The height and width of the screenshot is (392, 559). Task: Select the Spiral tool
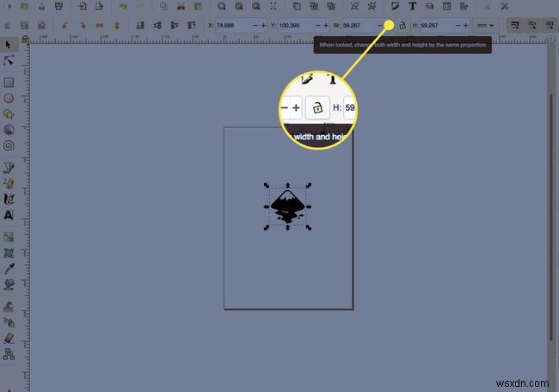click(9, 146)
